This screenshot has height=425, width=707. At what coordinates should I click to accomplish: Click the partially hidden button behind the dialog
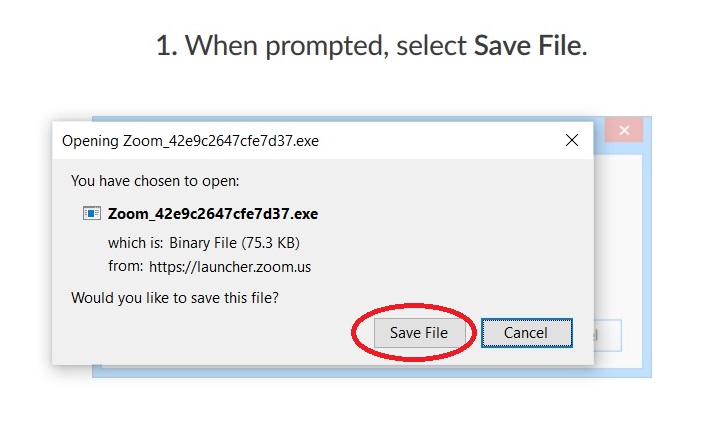point(608,335)
